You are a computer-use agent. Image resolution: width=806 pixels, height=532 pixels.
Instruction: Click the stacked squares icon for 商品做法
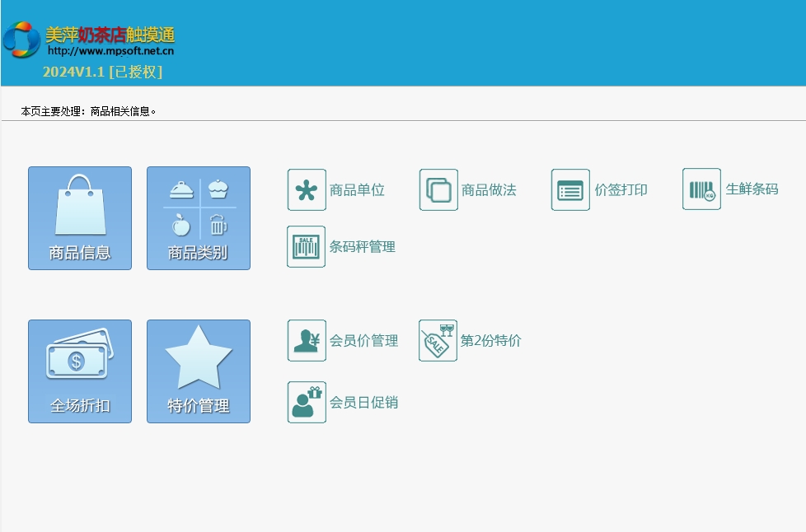click(438, 190)
